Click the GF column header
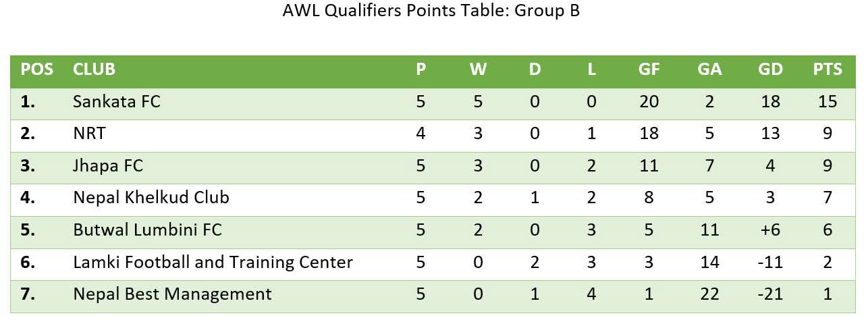The width and height of the screenshot is (868, 322). tap(649, 70)
